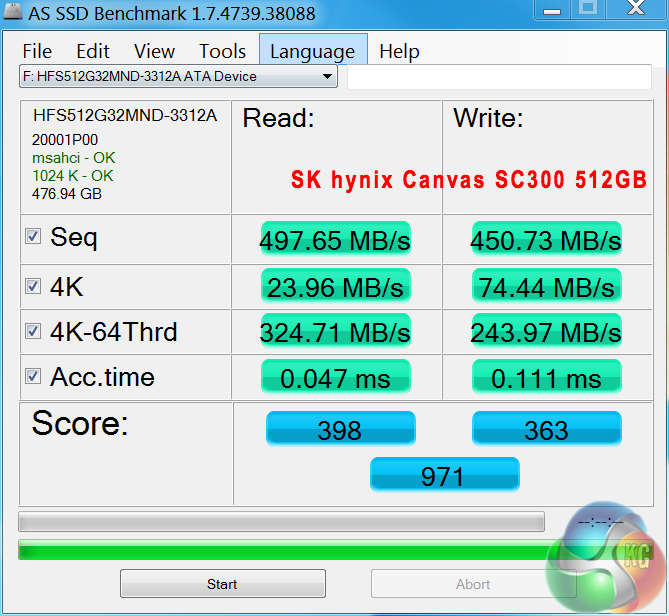Maximize the AS SSD Benchmark window
The height and width of the screenshot is (616, 669).
click(588, 9)
